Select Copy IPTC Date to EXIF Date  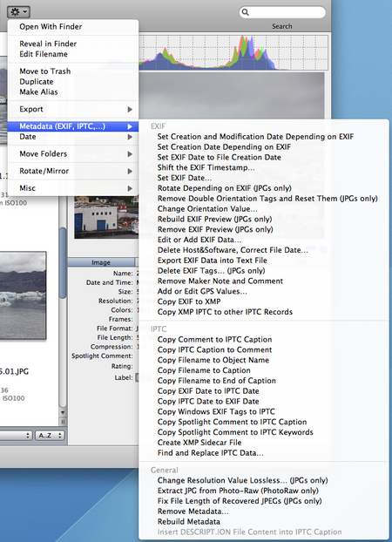pyautogui.click(x=264, y=402)
